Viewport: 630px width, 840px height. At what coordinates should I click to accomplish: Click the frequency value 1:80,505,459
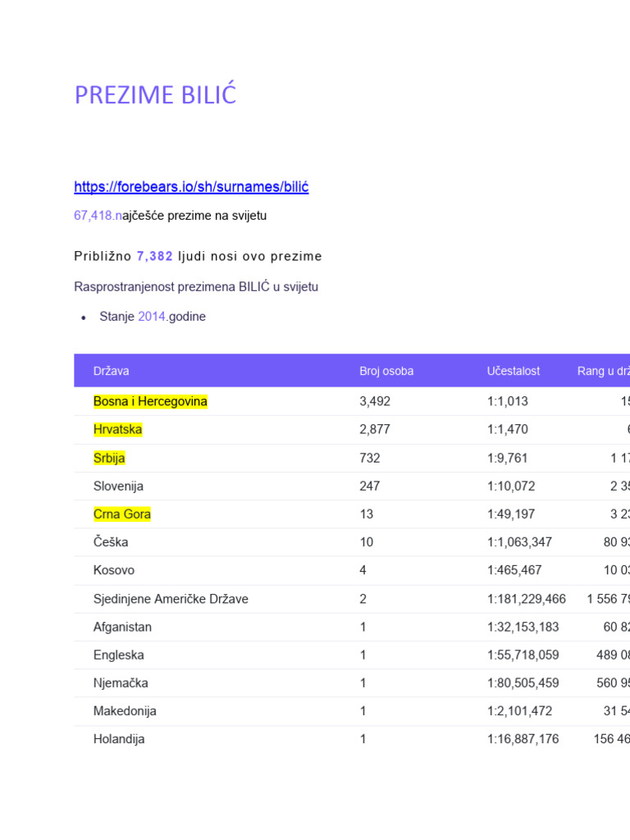(523, 683)
